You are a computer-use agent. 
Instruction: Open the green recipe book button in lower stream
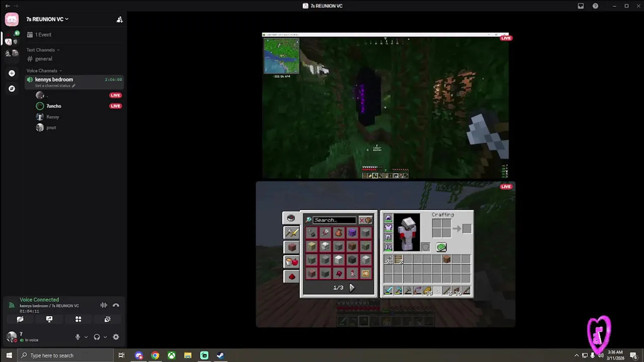(x=441, y=247)
